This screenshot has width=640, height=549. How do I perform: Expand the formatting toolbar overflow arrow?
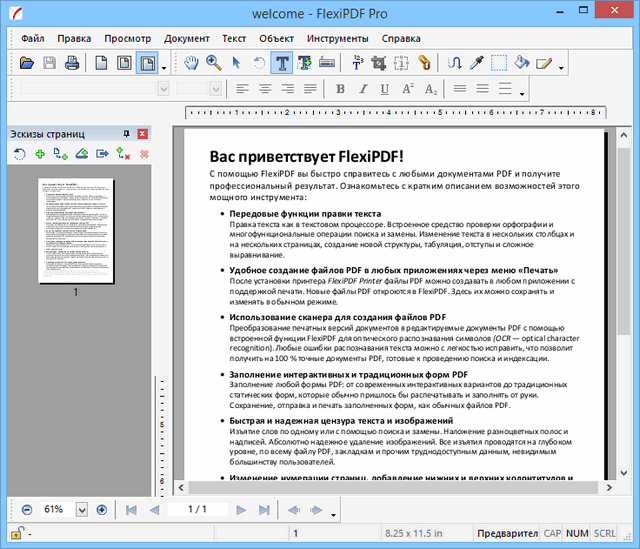coord(522,94)
